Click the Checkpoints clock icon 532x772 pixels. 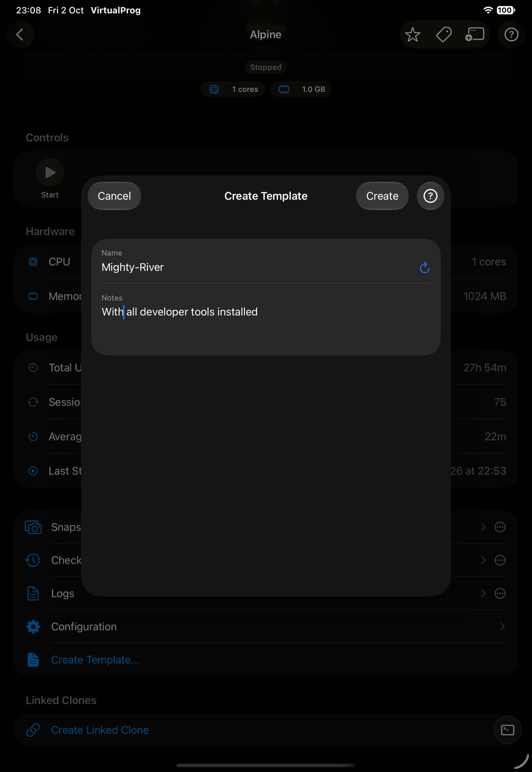pos(33,560)
